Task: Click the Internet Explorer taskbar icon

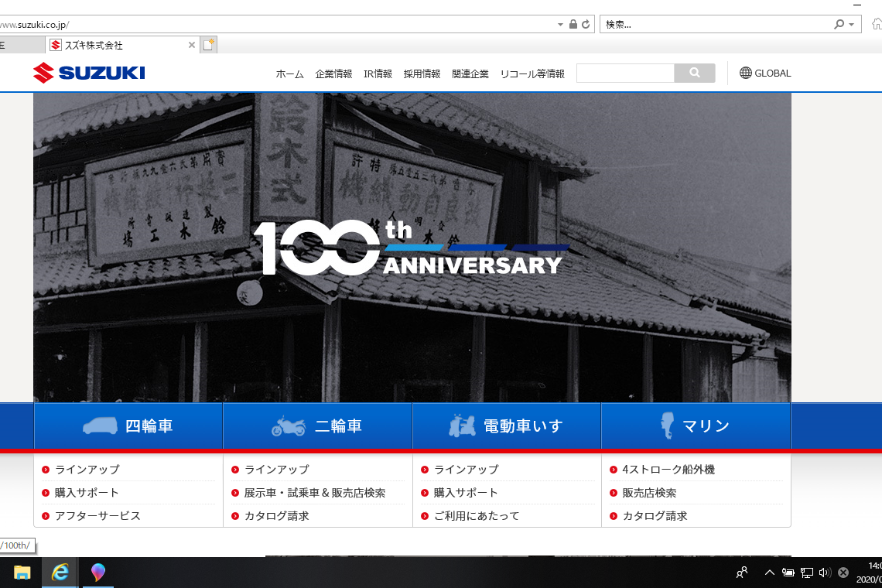Action: (x=60, y=573)
